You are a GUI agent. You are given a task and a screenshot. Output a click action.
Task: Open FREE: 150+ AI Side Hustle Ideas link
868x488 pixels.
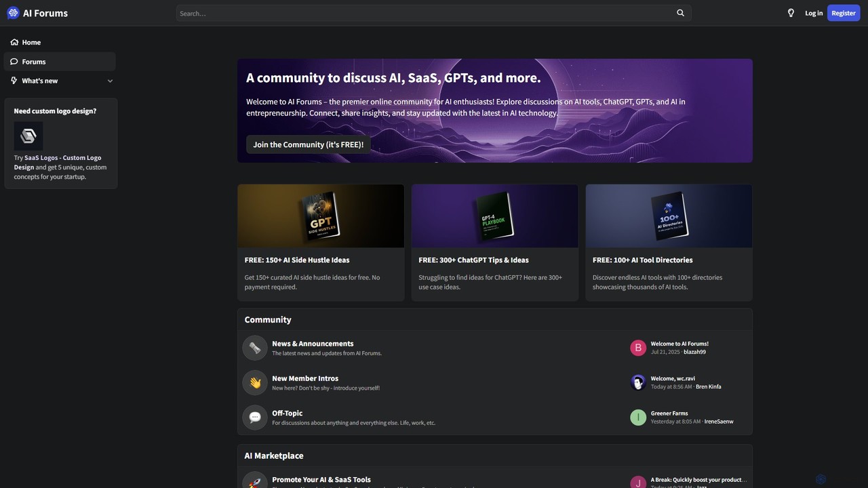[297, 260]
